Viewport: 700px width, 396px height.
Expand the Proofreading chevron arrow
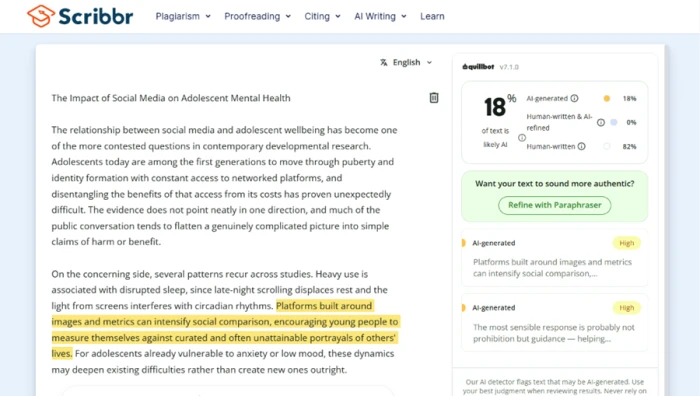click(x=288, y=17)
